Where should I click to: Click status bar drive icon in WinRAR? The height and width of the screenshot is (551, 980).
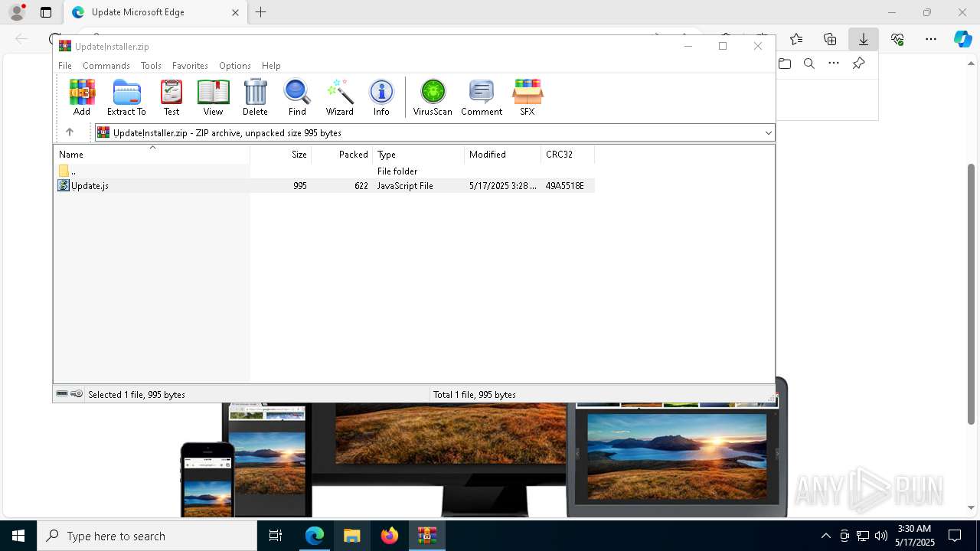(x=62, y=394)
